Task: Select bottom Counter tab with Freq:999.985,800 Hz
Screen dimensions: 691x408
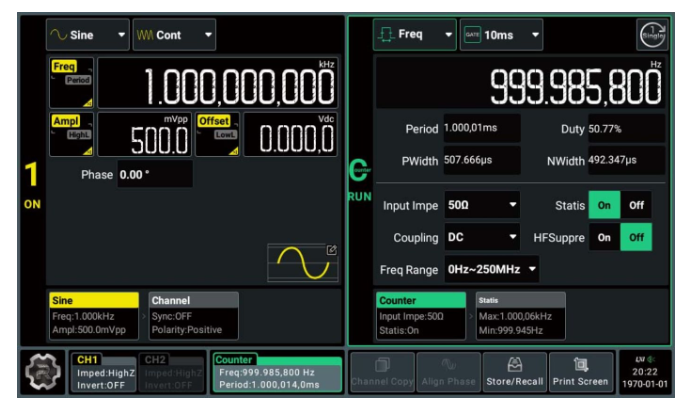Action: 277,372
